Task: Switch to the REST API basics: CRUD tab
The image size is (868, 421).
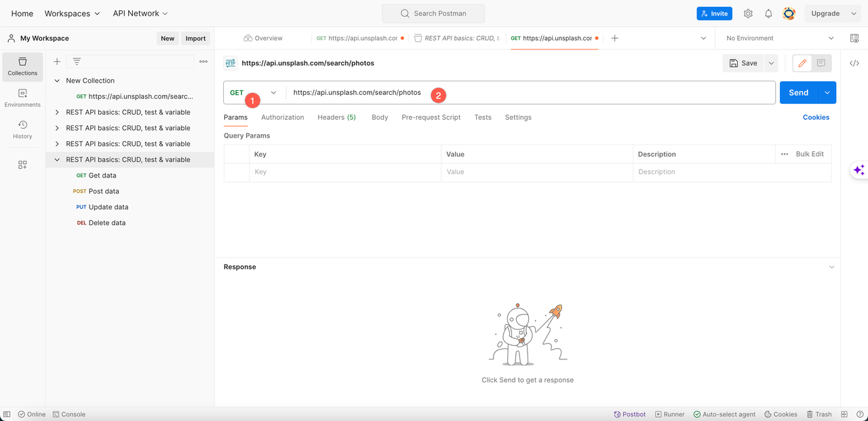Action: (x=456, y=39)
